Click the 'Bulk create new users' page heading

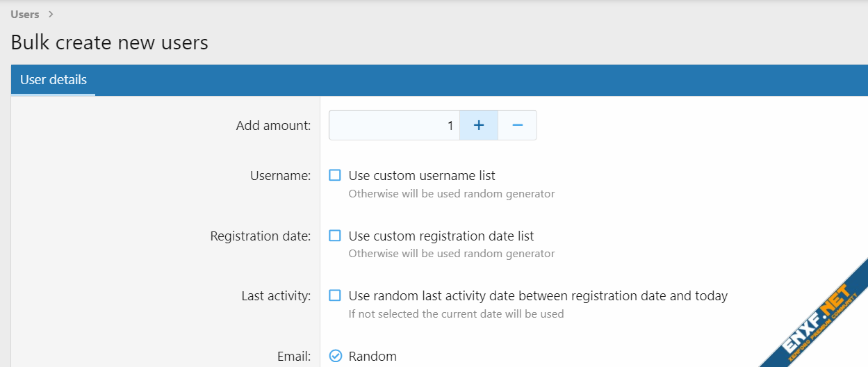[110, 42]
